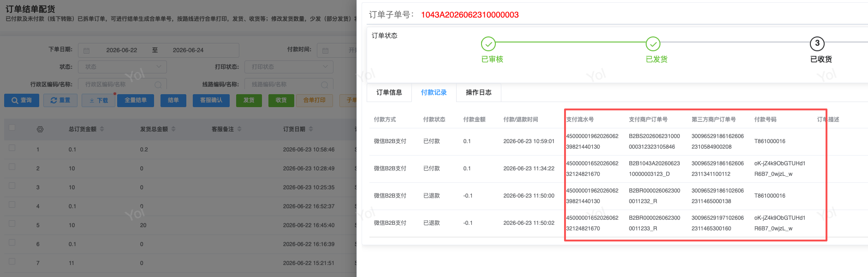Click the search icon in 线路编码/名称 field
This screenshot has height=277, width=868.
324,84
